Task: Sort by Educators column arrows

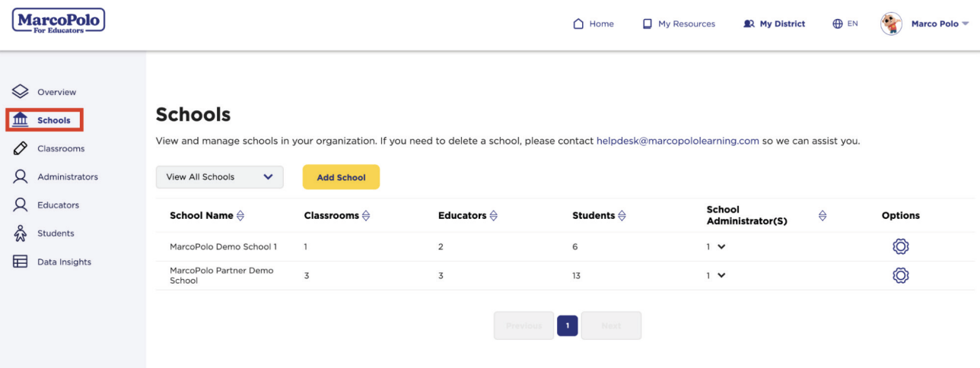Action: 493,216
